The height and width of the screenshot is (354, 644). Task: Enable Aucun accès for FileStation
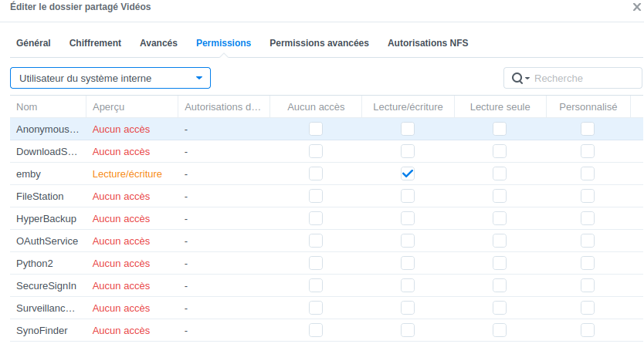tap(316, 196)
